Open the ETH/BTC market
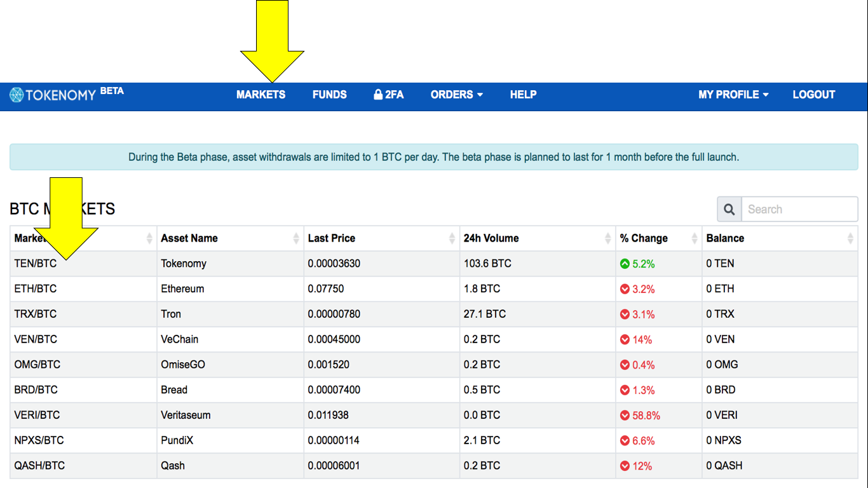The height and width of the screenshot is (488, 868). pyautogui.click(x=36, y=288)
